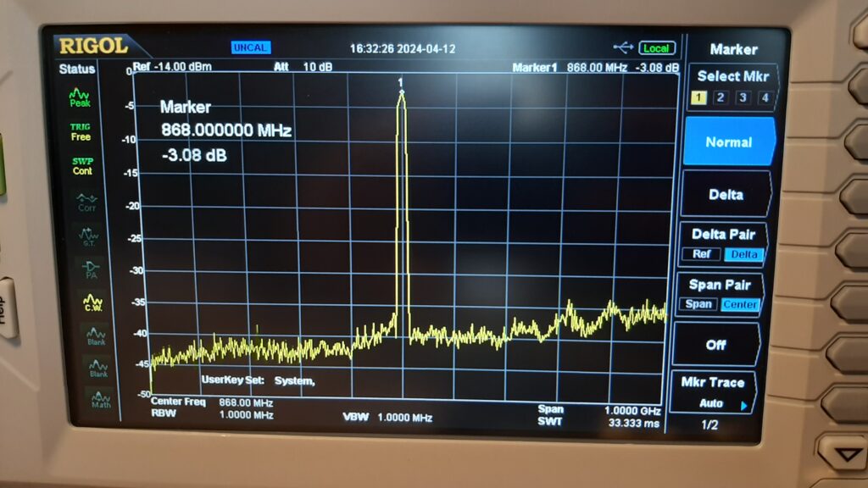868x488 pixels.
Task: Select the C.W. trace status icon
Action: [92, 302]
